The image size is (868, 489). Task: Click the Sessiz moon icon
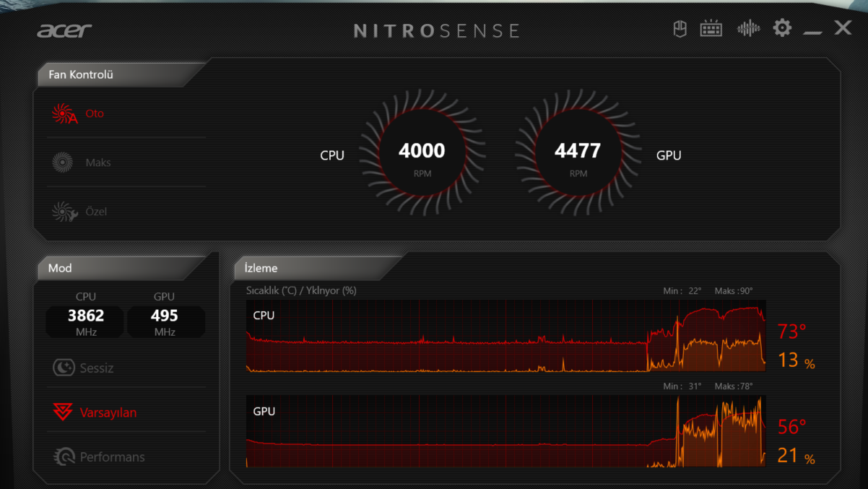click(64, 368)
